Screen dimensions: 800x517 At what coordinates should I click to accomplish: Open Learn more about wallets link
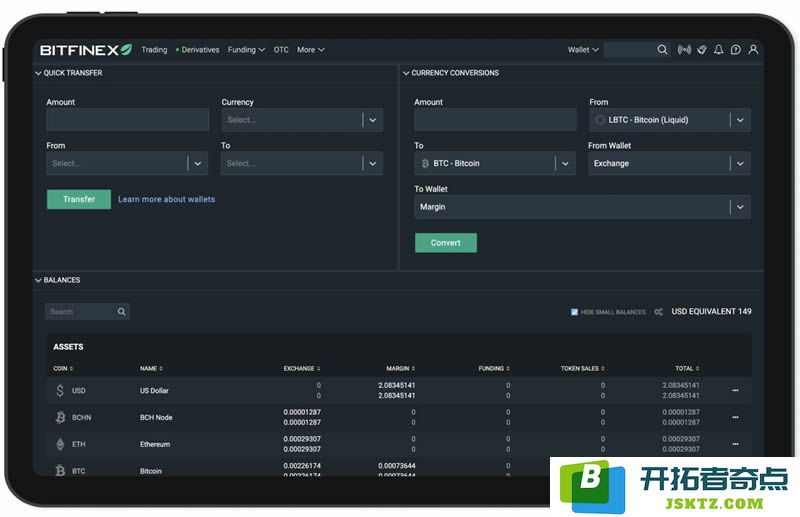coord(166,199)
